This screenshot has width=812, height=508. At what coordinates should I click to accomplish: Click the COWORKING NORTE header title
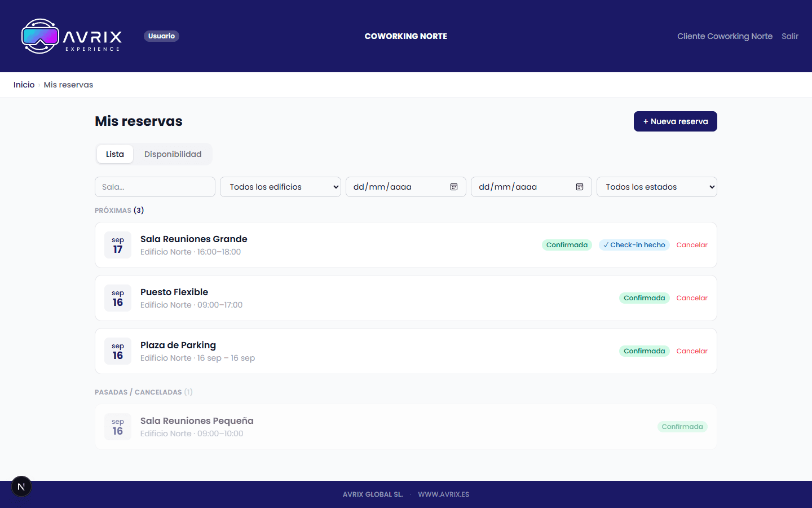point(406,36)
